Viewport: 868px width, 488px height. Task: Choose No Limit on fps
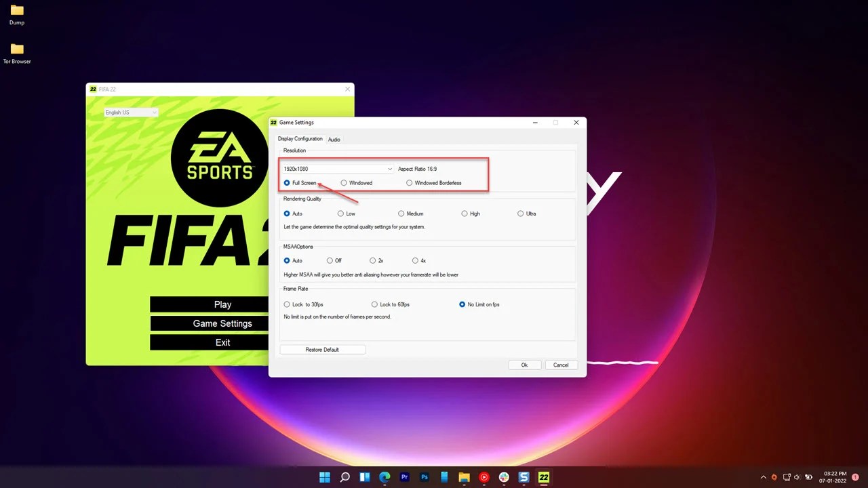[479, 304]
